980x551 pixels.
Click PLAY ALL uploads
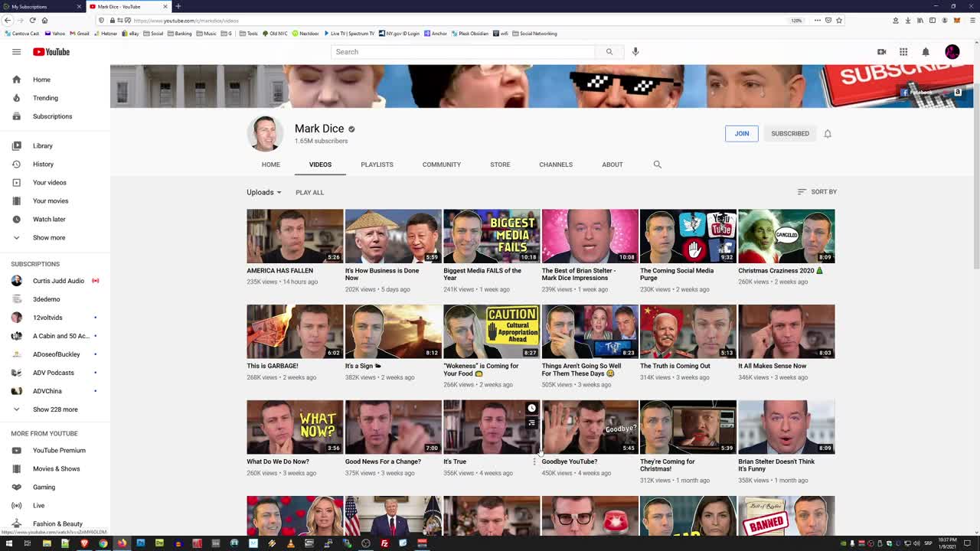309,192
